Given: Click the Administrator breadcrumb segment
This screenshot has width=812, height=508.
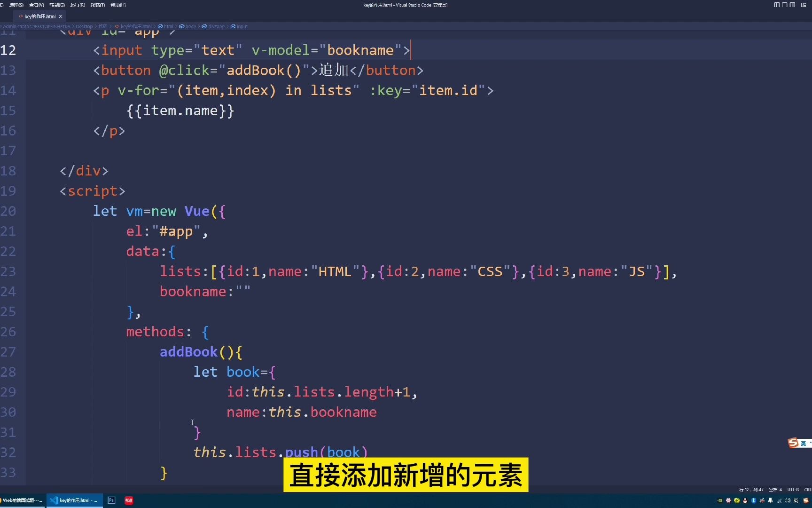Looking at the screenshot, I should [x=37, y=26].
